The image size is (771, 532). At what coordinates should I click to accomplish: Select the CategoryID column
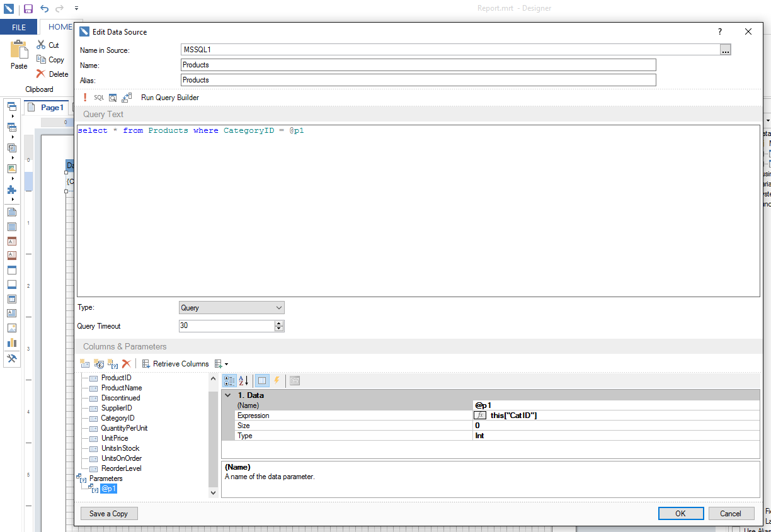click(x=117, y=418)
